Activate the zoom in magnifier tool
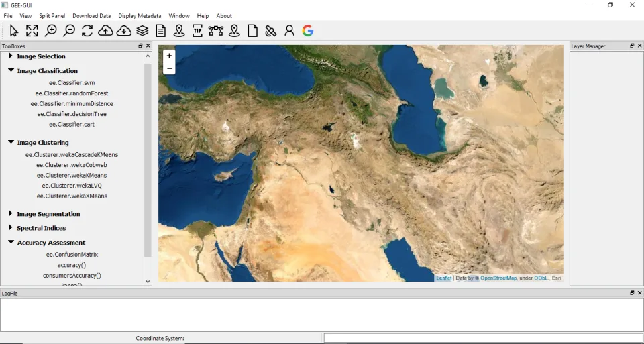The image size is (644, 344). click(50, 31)
